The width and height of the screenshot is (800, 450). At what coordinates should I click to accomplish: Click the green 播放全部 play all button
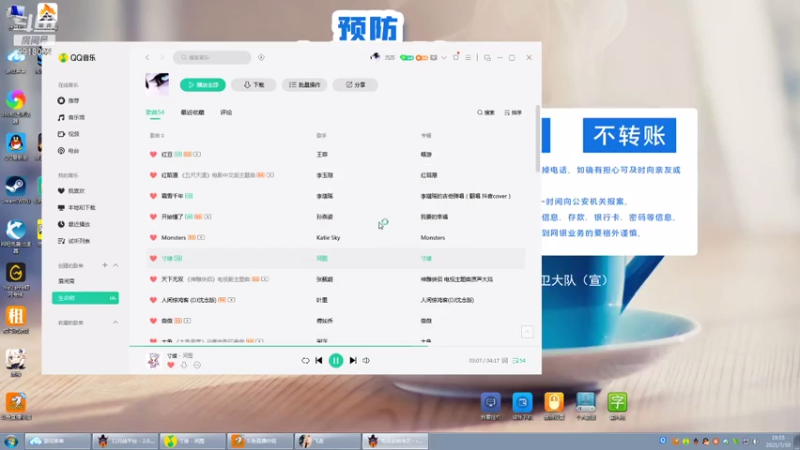coord(203,85)
